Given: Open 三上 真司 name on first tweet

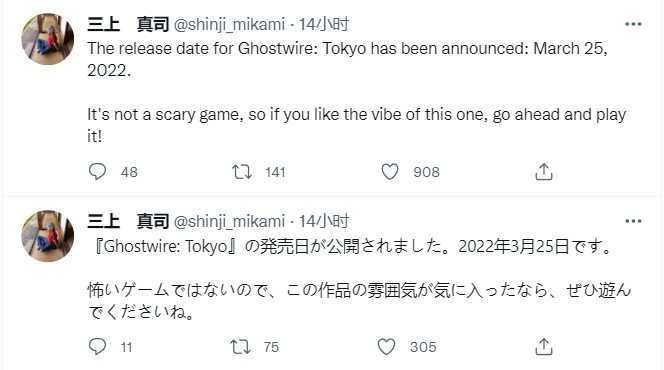Looking at the screenshot, I should (x=128, y=25).
